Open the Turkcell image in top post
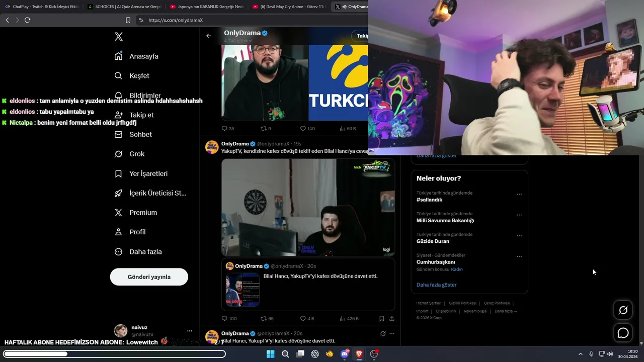The height and width of the screenshot is (362, 644). pos(339,83)
